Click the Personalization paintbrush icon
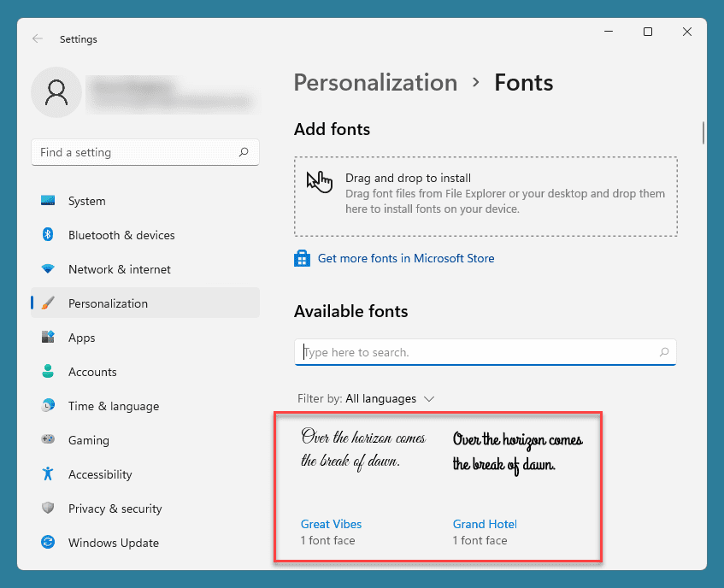724x588 pixels. click(x=48, y=303)
